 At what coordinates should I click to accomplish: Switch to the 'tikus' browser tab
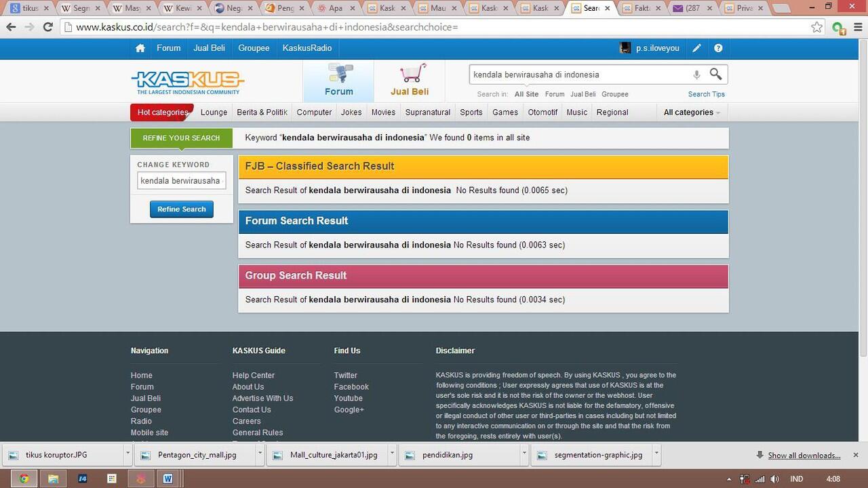coord(30,8)
